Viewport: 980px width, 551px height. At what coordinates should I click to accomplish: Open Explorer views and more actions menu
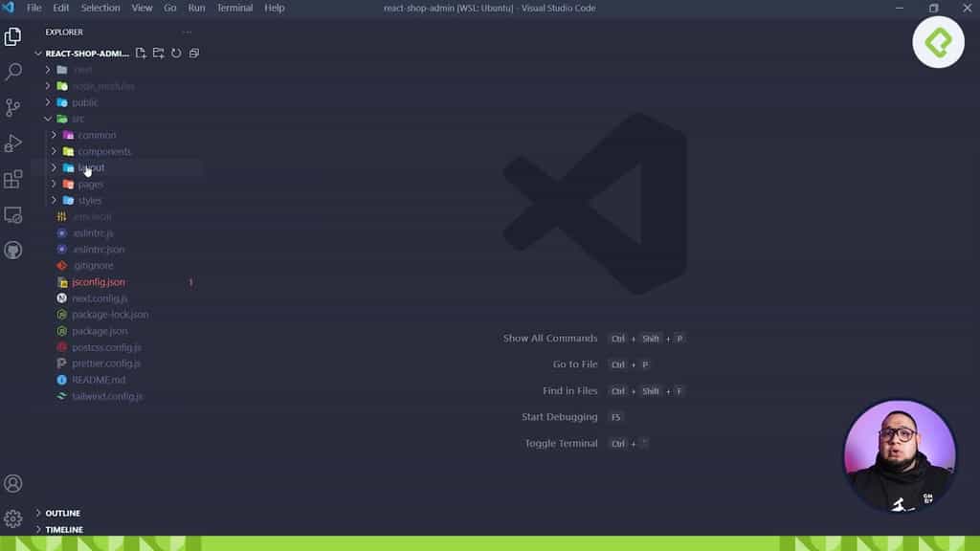pos(187,32)
